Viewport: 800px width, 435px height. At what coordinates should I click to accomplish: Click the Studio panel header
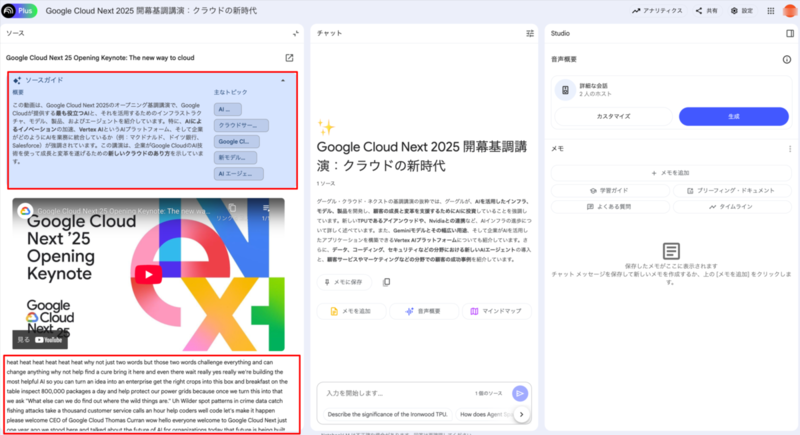[x=560, y=33]
